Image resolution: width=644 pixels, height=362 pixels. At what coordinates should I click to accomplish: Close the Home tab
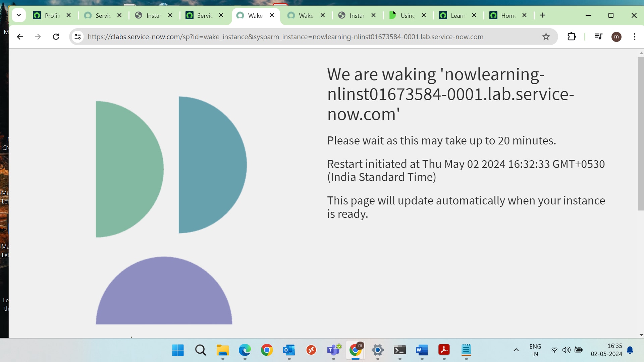pyautogui.click(x=525, y=15)
